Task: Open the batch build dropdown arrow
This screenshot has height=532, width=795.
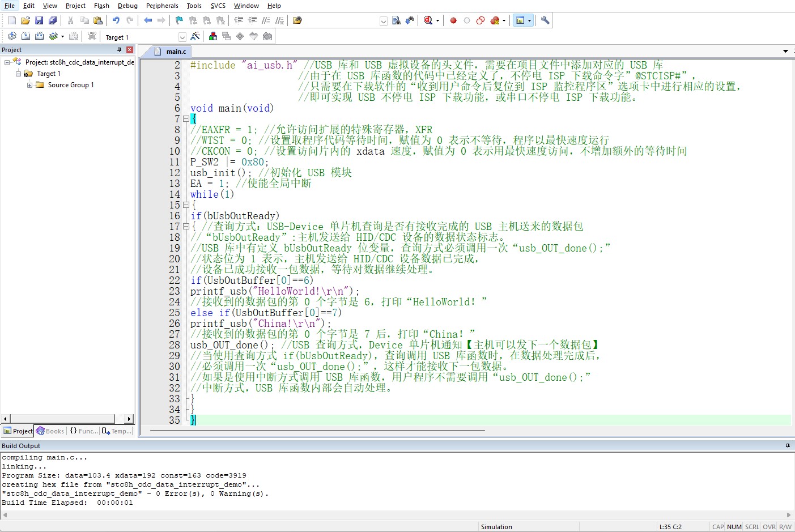Action: coord(62,37)
